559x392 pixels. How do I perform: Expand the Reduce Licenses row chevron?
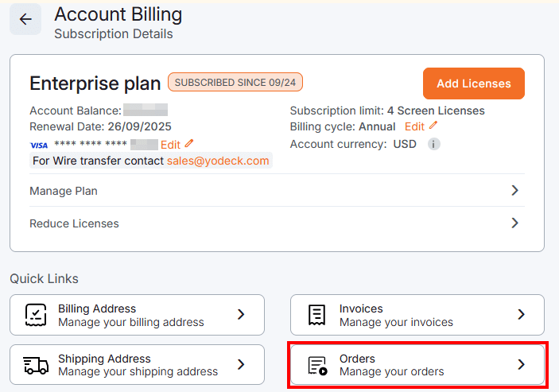515,223
